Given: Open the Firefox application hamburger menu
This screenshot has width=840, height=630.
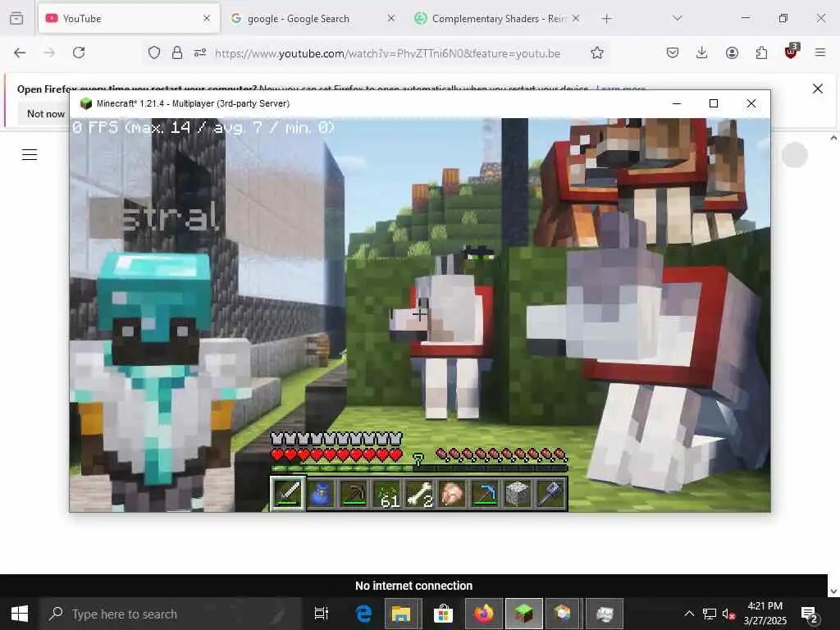Looking at the screenshot, I should 820,52.
